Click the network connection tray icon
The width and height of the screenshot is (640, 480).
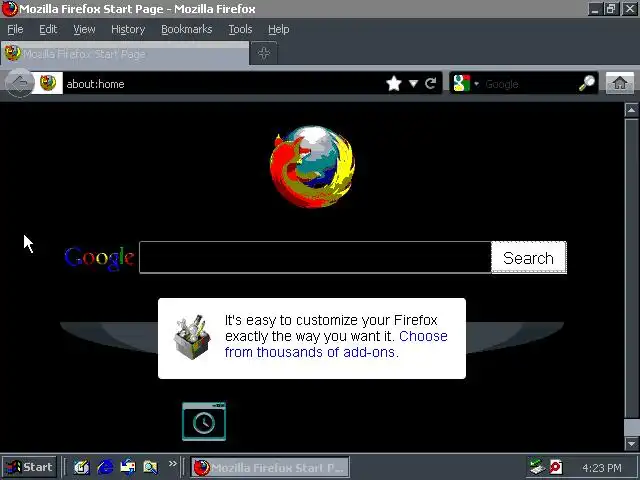(x=537, y=467)
